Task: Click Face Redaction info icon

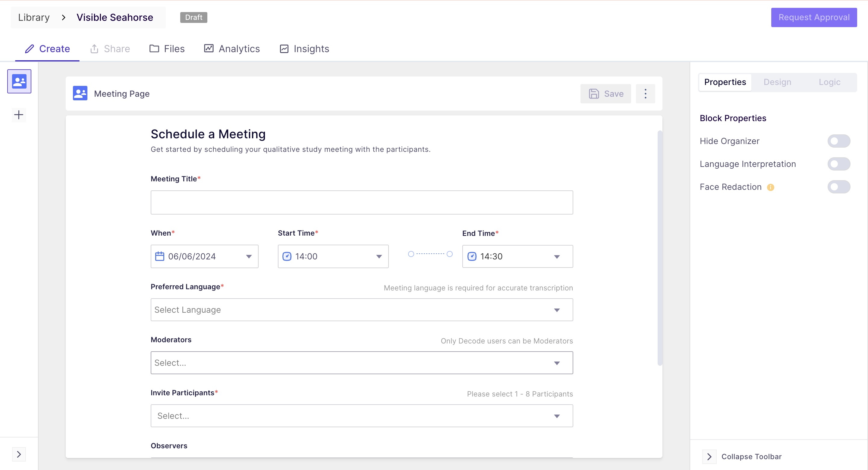Action: (x=770, y=187)
